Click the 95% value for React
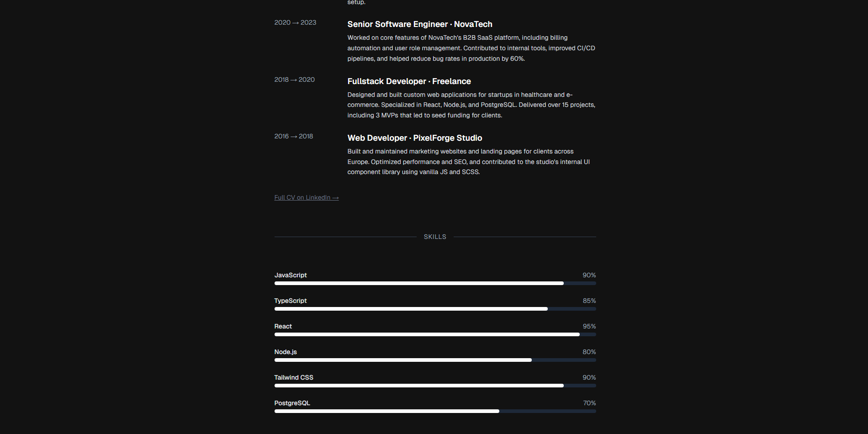This screenshot has height=434, width=868. [x=589, y=326]
